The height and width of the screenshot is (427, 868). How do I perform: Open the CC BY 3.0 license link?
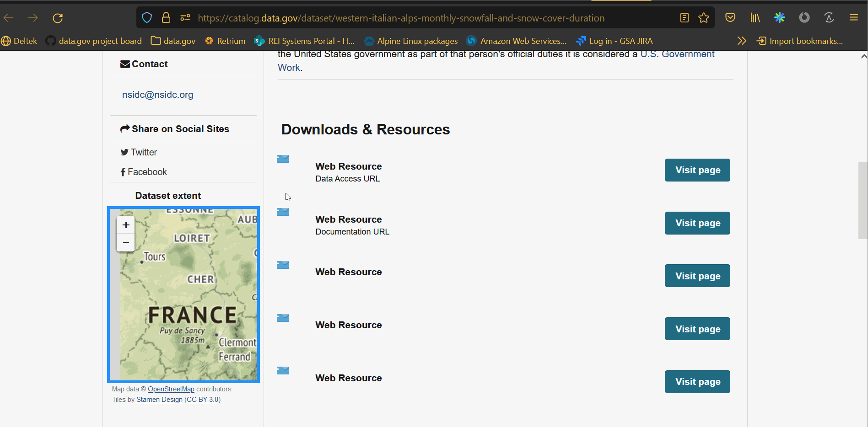pos(202,400)
